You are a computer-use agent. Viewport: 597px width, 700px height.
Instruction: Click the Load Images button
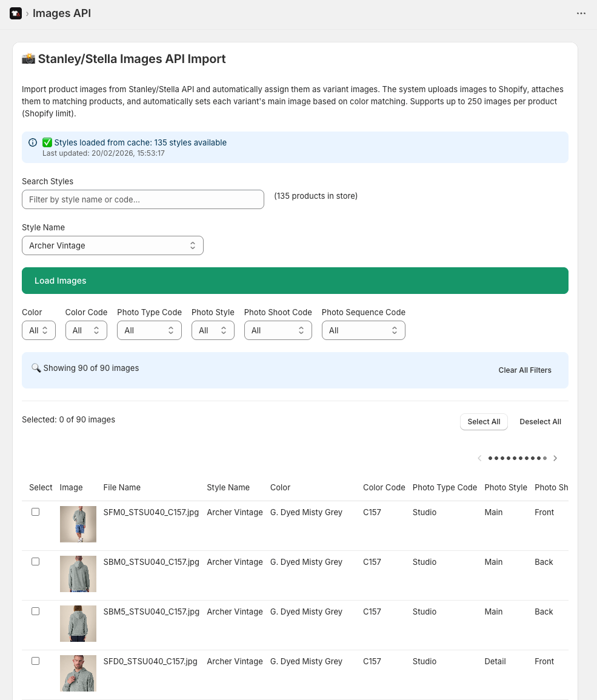295,281
